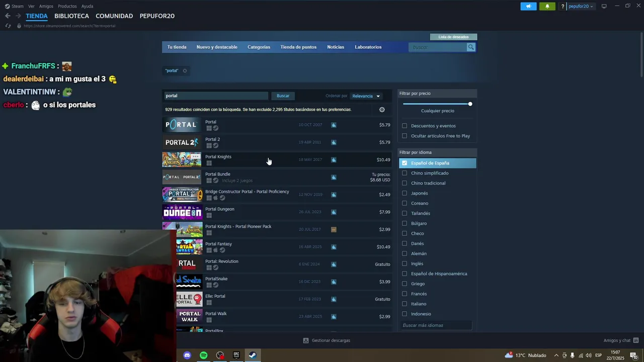
Task: Click the Steam taskbar icon
Action: tap(253, 355)
